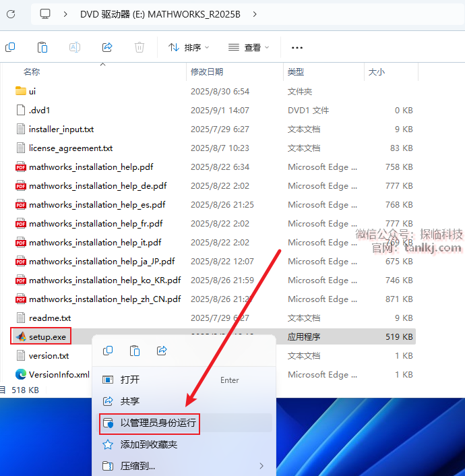Choose 压缩到... in the context menu
Image resolution: width=465 pixels, height=476 pixels.
(x=185, y=466)
